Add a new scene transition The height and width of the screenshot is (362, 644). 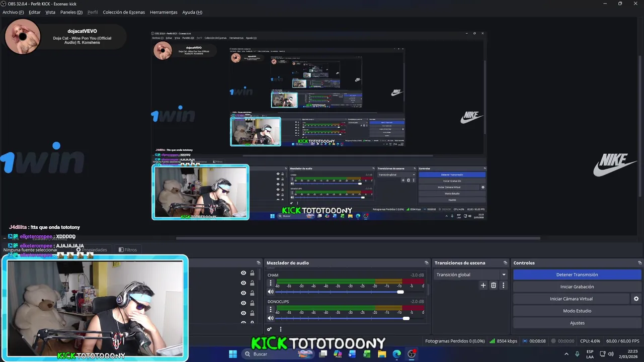[483, 285]
